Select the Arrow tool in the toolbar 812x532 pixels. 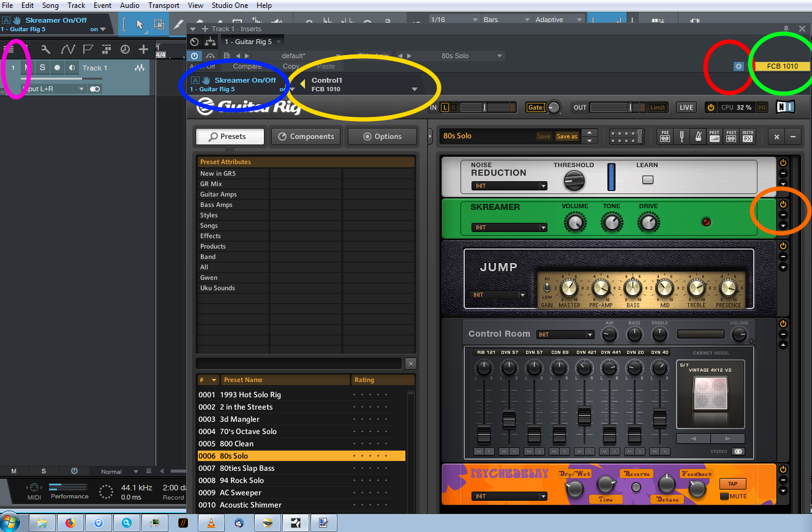(140, 24)
